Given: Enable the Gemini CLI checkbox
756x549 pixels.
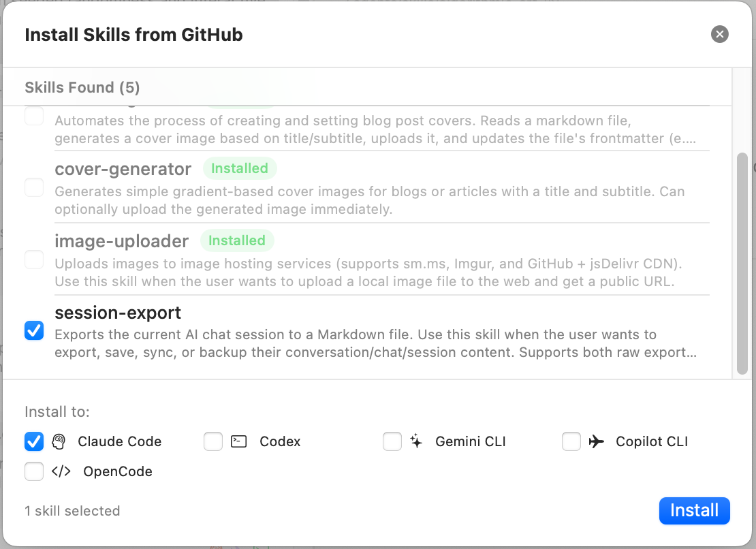Looking at the screenshot, I should click(392, 441).
